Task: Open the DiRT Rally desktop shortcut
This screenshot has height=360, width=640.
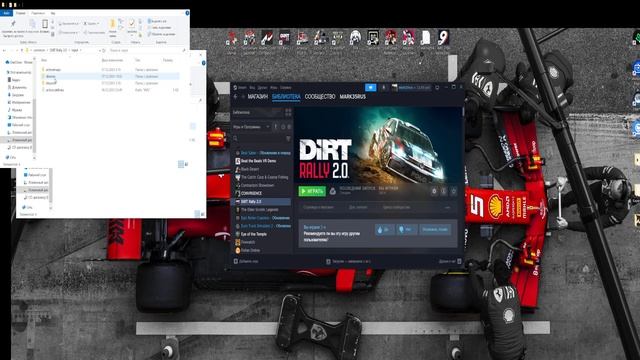Action: click(284, 38)
